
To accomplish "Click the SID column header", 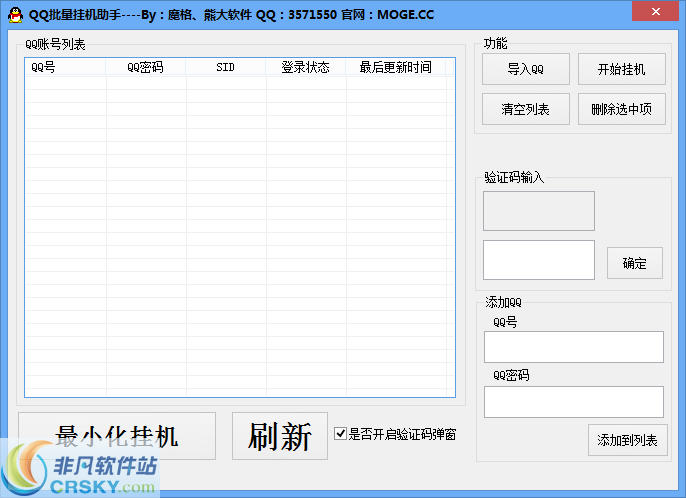I will [226, 67].
